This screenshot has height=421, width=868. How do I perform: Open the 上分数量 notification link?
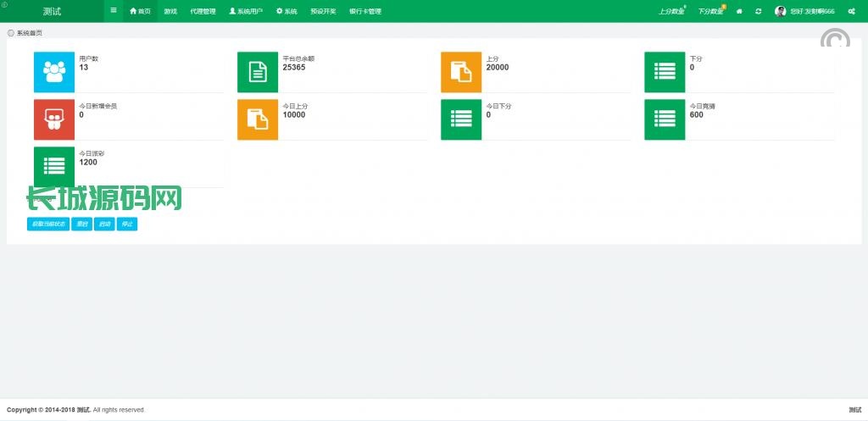point(671,12)
